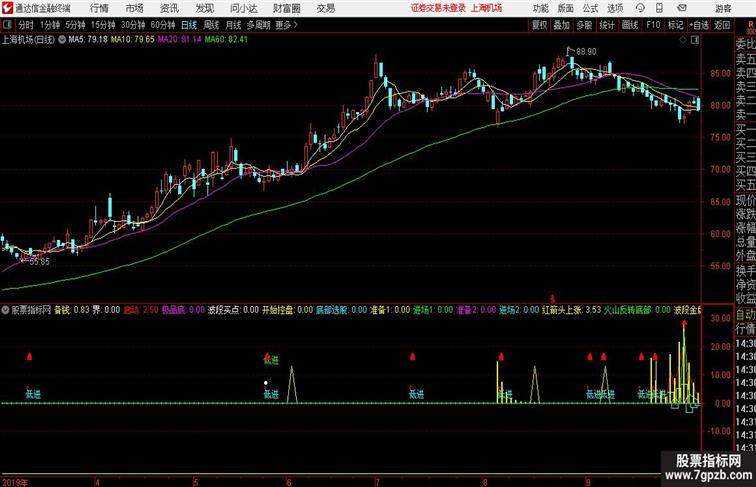Open the 公式 menu

[590, 8]
